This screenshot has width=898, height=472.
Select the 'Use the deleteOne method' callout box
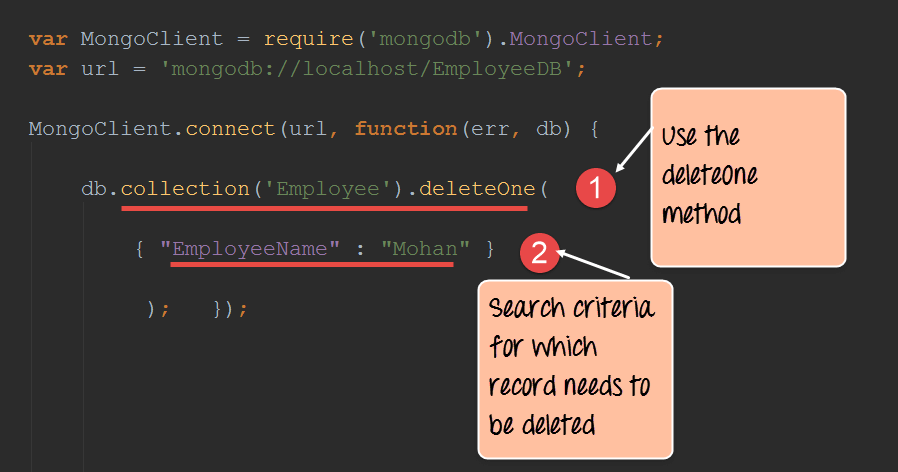click(748, 178)
